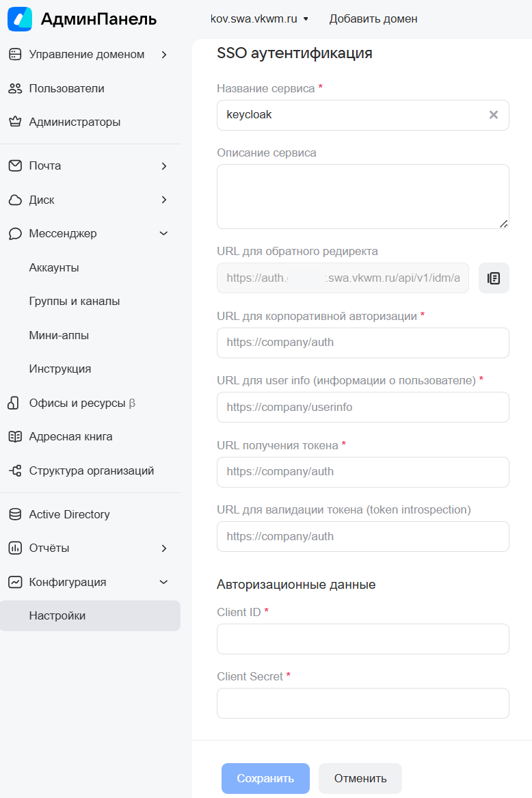Clear the keycloak service name field
Viewport: 532px width, 798px height.
coord(493,115)
